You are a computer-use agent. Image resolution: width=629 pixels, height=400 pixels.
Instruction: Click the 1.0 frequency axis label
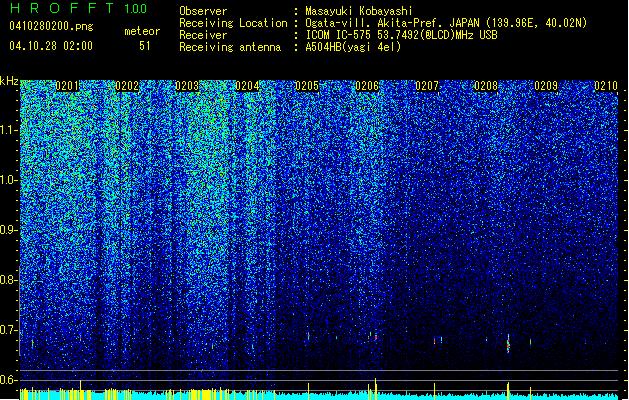click(x=9, y=180)
